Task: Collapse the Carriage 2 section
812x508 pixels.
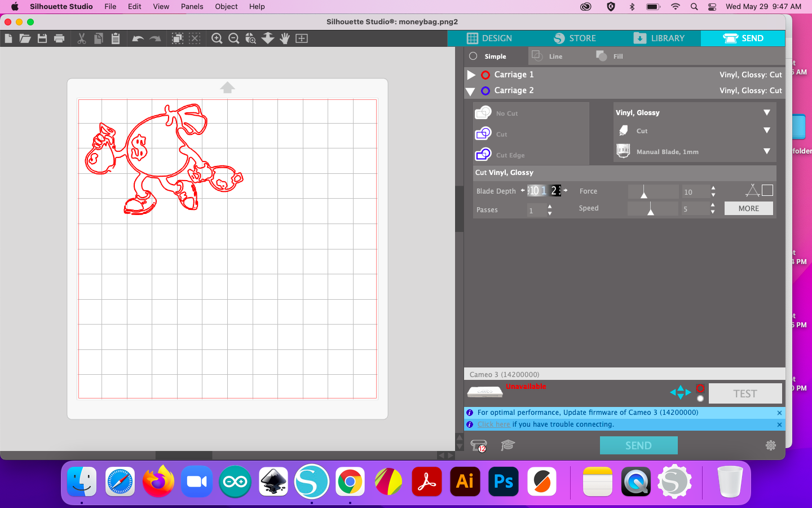Action: pos(470,91)
